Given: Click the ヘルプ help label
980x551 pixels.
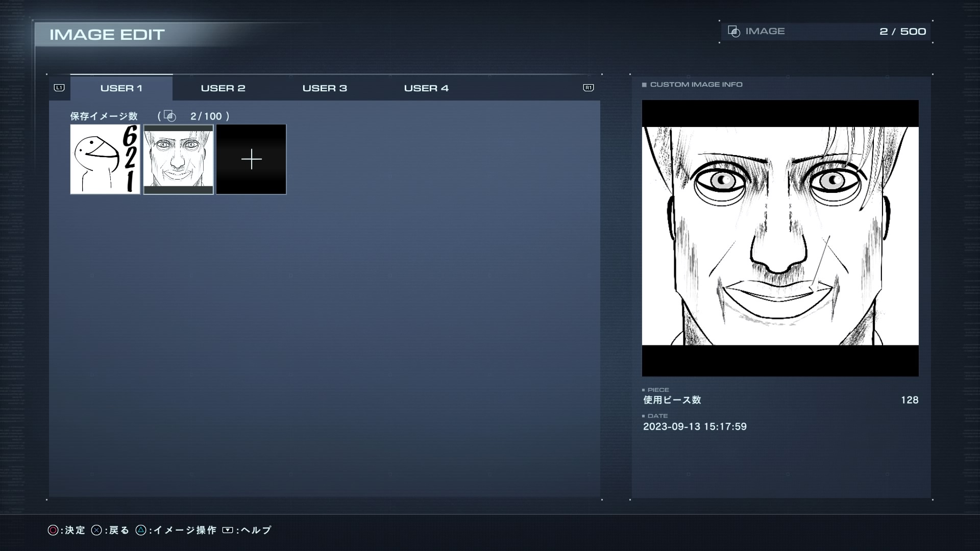Looking at the screenshot, I should pos(256,531).
